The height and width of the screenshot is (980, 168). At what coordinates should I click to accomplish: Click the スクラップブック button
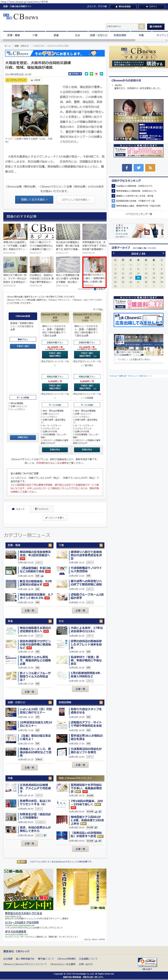point(16,80)
